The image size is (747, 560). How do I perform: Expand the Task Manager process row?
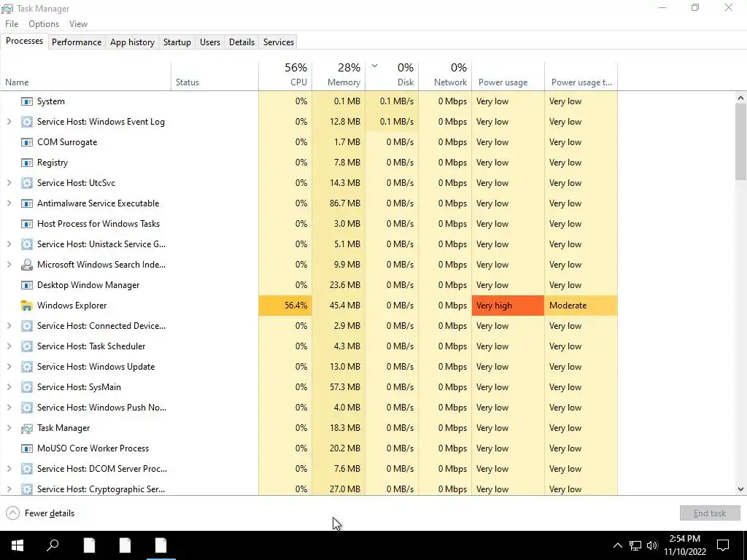pos(9,428)
